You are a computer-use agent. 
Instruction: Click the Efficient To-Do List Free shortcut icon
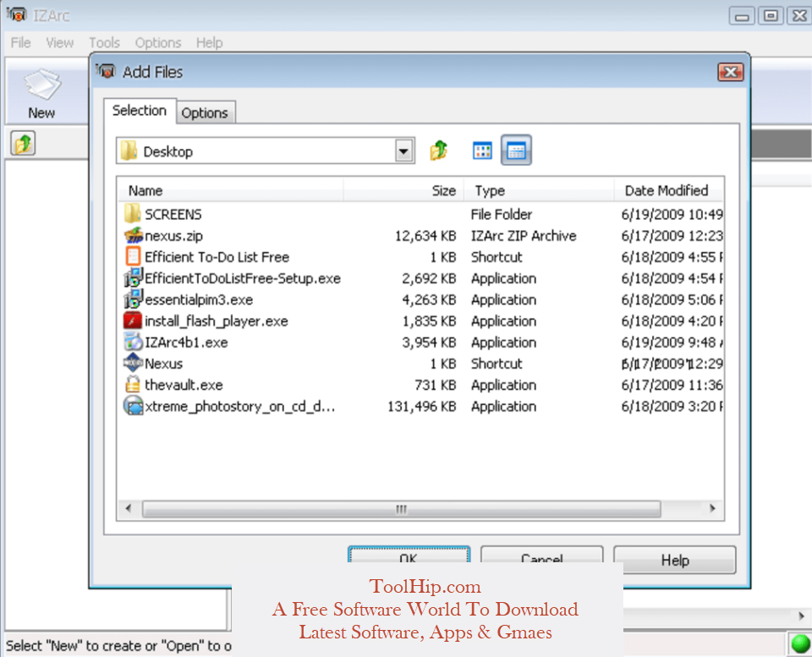tap(133, 257)
